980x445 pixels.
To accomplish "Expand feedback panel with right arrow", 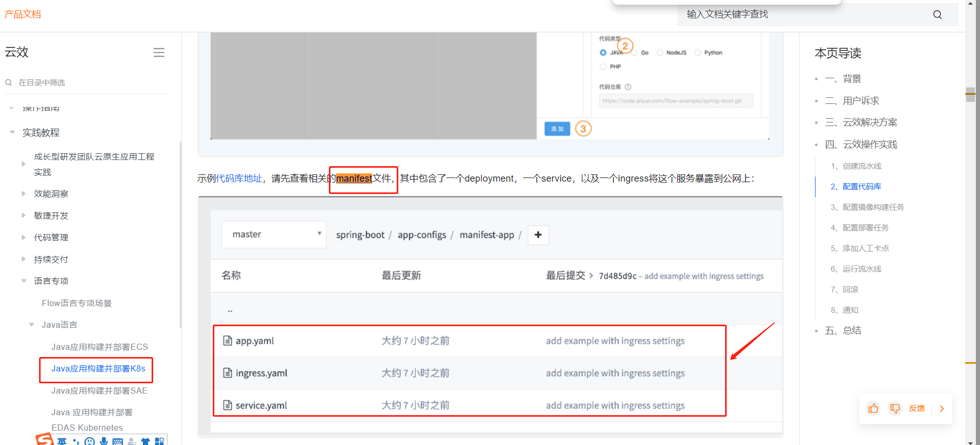I will pos(942,408).
